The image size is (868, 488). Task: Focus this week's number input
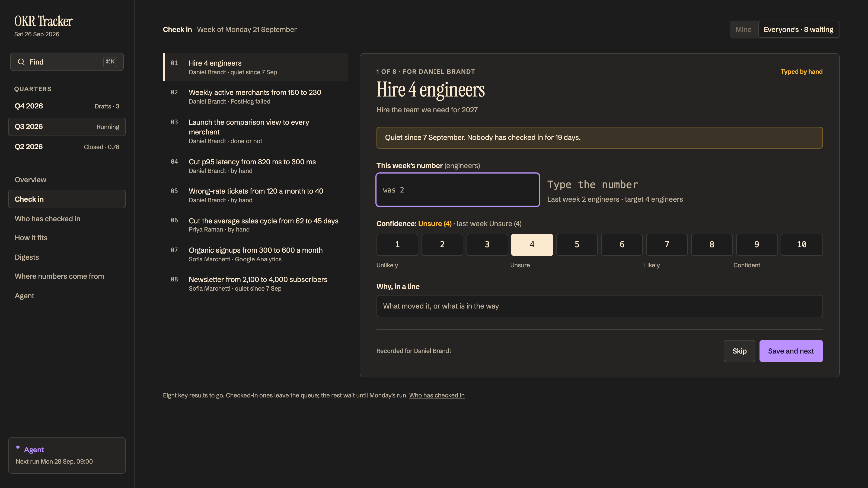[x=458, y=190]
